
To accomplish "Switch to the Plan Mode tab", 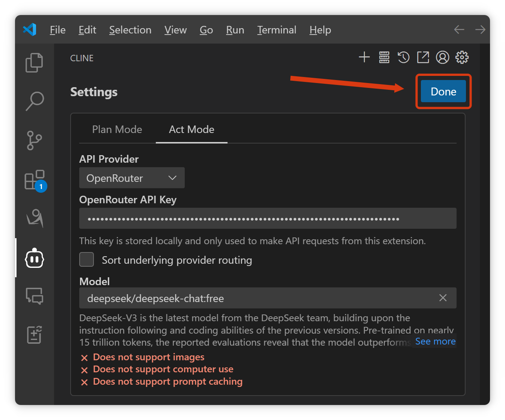I will (x=117, y=130).
